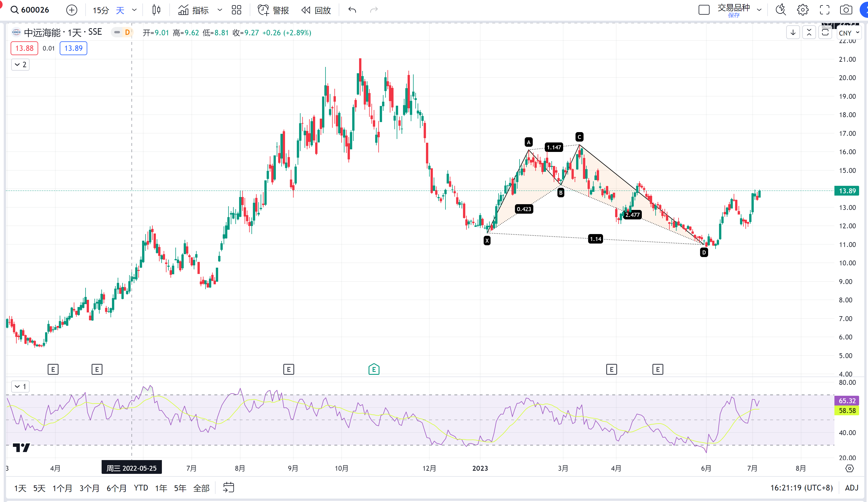Collapse the indicator legend showing 2
868x502 pixels.
pyautogui.click(x=20, y=64)
